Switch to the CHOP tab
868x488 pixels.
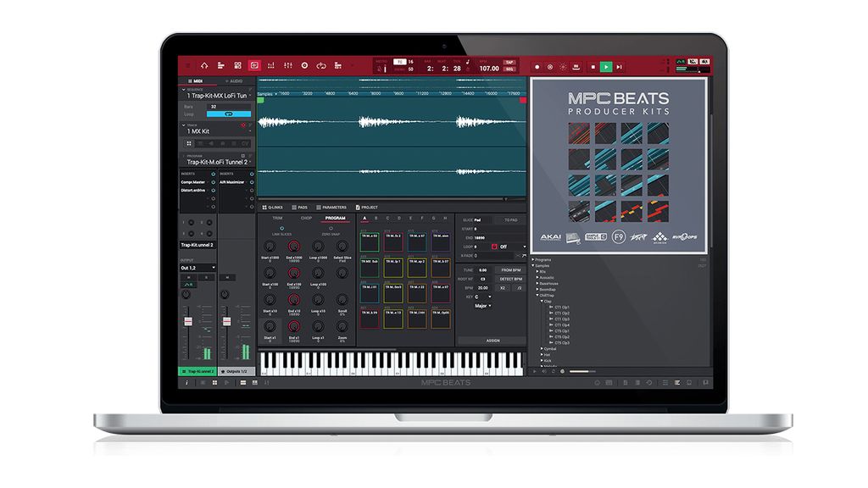tap(306, 216)
